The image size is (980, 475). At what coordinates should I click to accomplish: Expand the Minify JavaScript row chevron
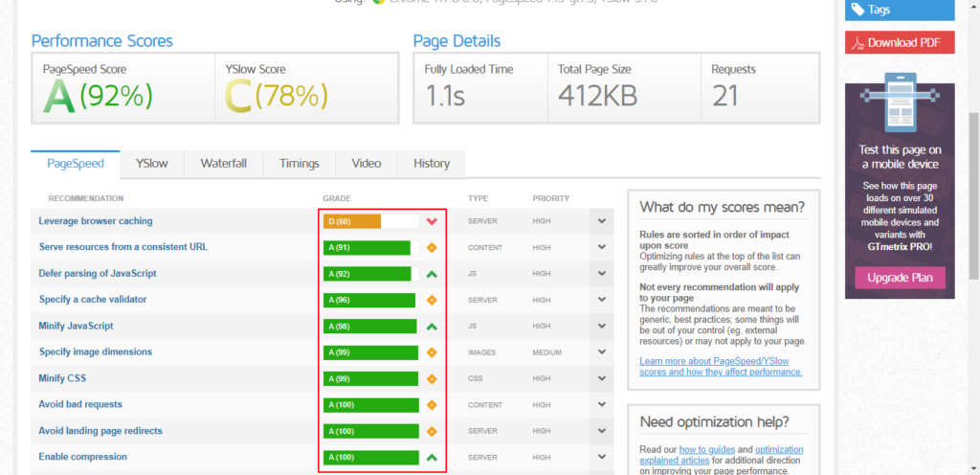click(601, 327)
